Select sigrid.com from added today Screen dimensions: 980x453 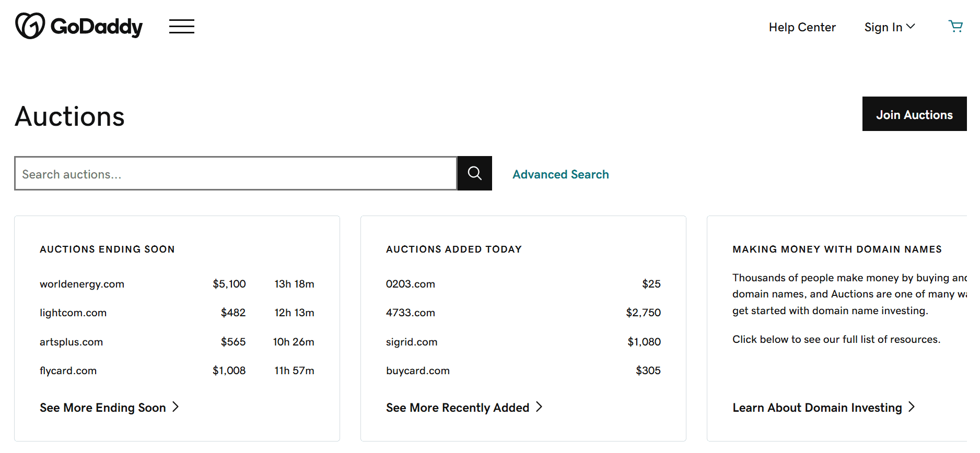tap(412, 342)
